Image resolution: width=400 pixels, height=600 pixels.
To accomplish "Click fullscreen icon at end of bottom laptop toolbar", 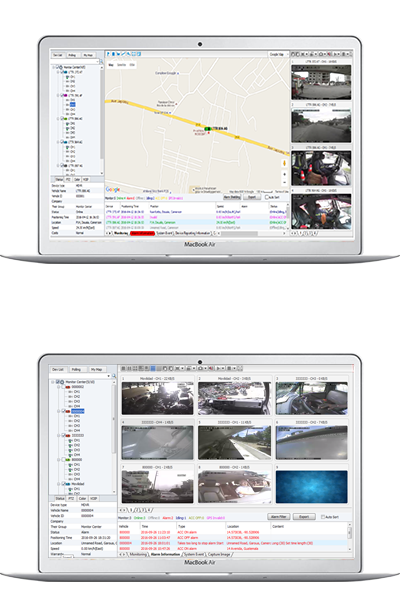I will click(x=240, y=368).
